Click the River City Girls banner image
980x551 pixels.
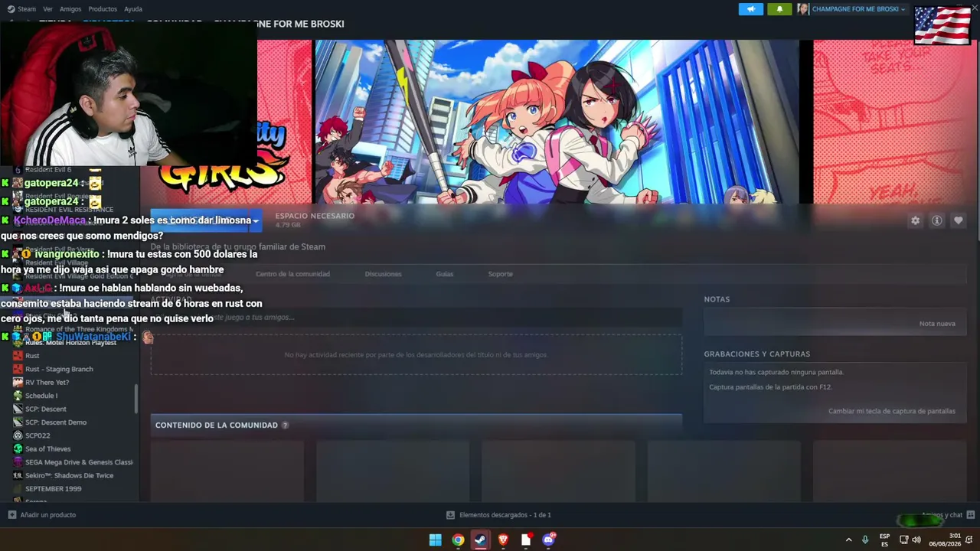557,122
